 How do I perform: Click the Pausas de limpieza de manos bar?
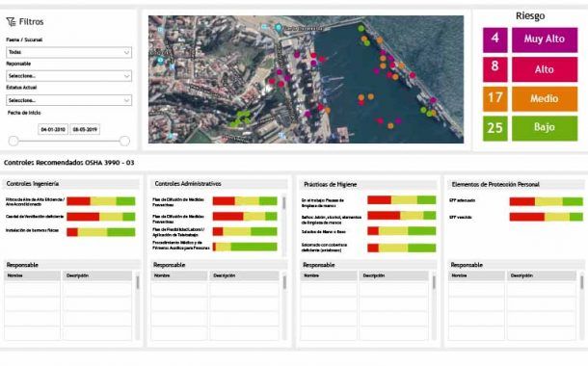tap(402, 200)
